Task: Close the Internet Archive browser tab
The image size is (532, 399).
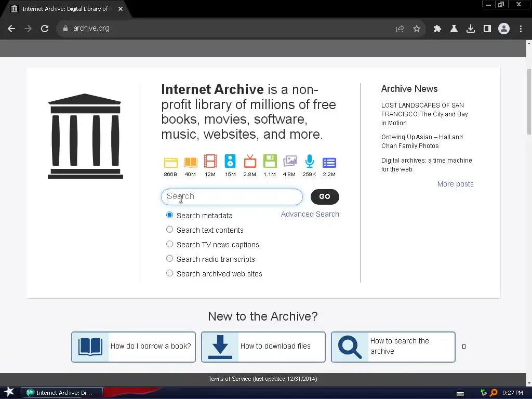Action: 121,9
